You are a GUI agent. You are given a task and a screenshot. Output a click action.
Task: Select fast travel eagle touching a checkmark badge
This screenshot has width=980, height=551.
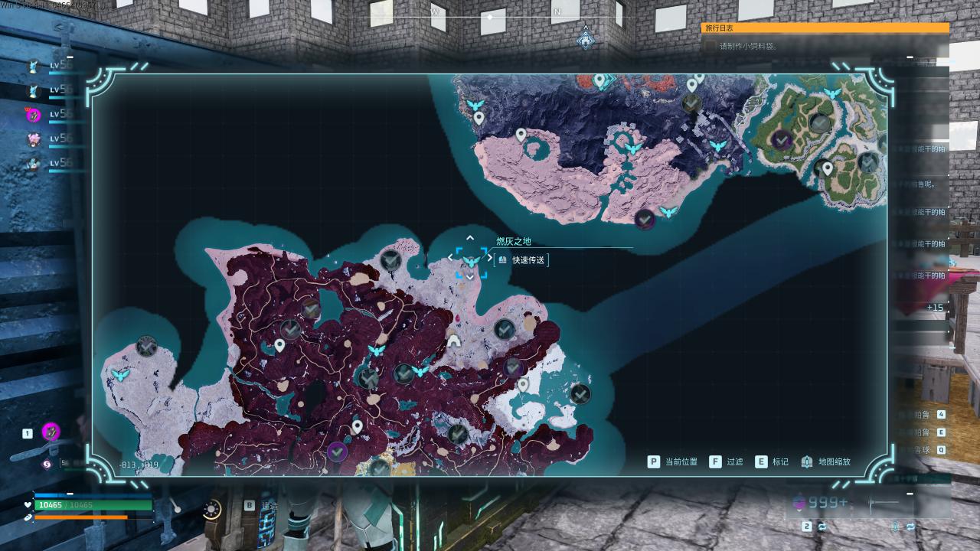tap(420, 371)
